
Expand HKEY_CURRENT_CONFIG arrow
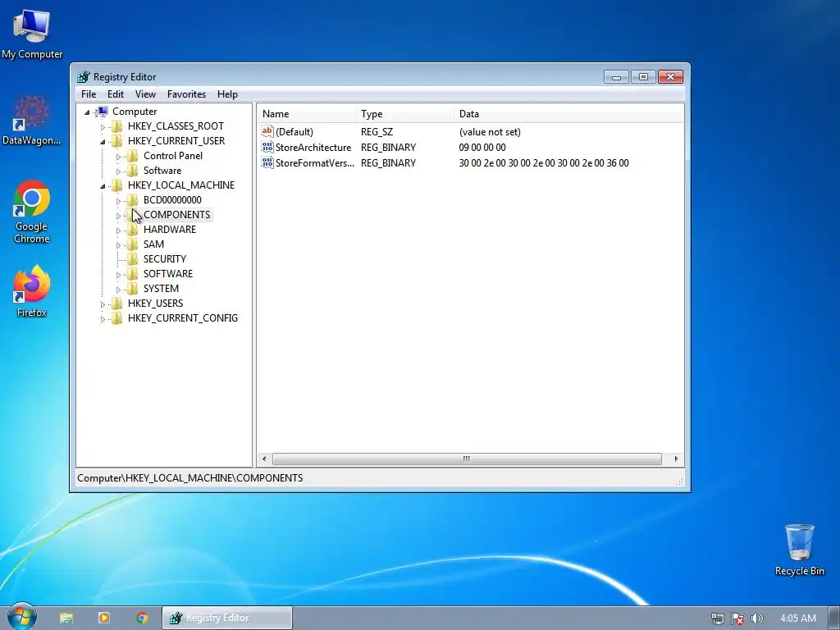tap(103, 319)
